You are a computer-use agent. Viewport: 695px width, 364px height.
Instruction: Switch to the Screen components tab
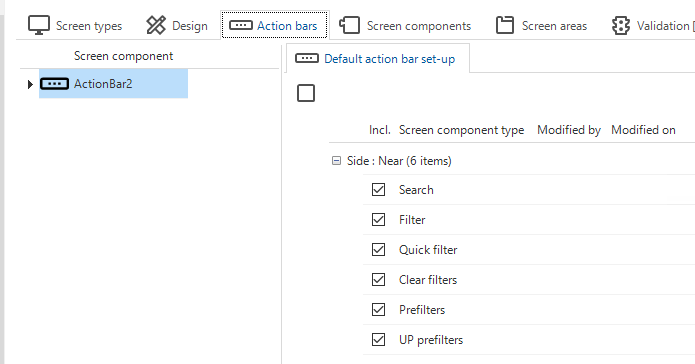pos(405,26)
